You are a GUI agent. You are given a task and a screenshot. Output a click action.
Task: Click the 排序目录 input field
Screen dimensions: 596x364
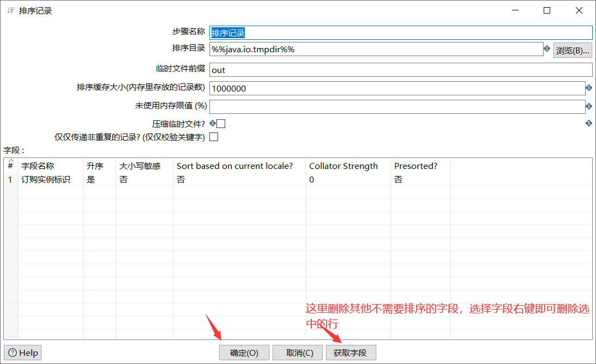376,49
